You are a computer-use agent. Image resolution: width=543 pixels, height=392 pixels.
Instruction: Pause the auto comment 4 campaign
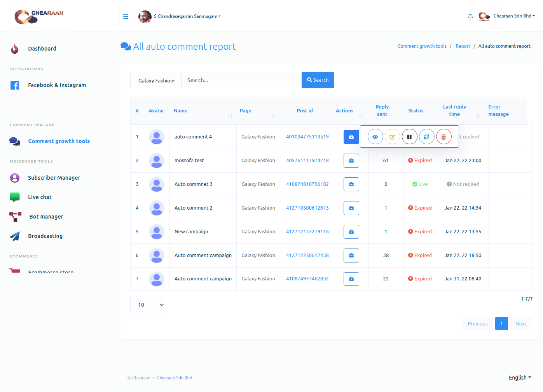(x=409, y=137)
